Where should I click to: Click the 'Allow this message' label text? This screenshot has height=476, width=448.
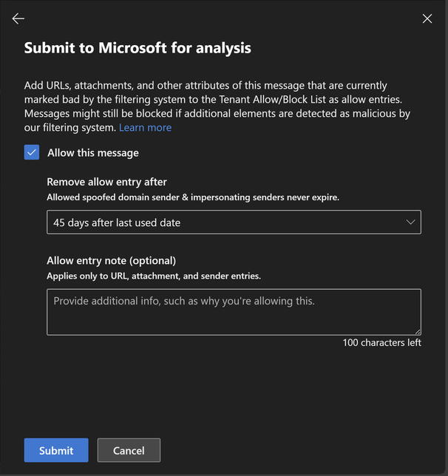[92, 153]
